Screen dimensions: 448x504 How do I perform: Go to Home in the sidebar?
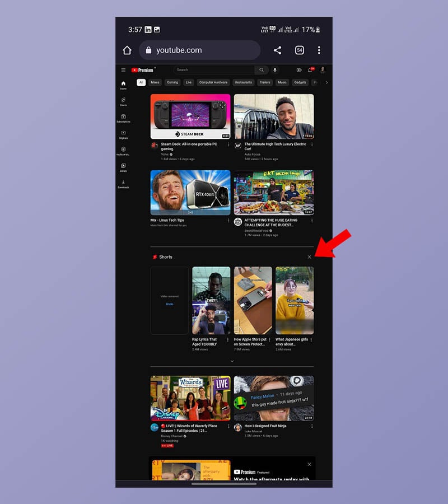coord(123,85)
